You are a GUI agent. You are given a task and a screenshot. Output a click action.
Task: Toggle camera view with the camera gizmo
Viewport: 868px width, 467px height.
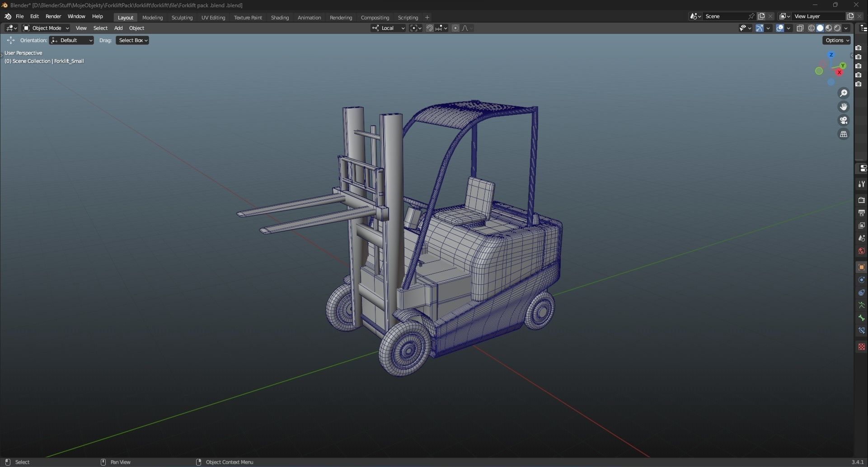(844, 120)
